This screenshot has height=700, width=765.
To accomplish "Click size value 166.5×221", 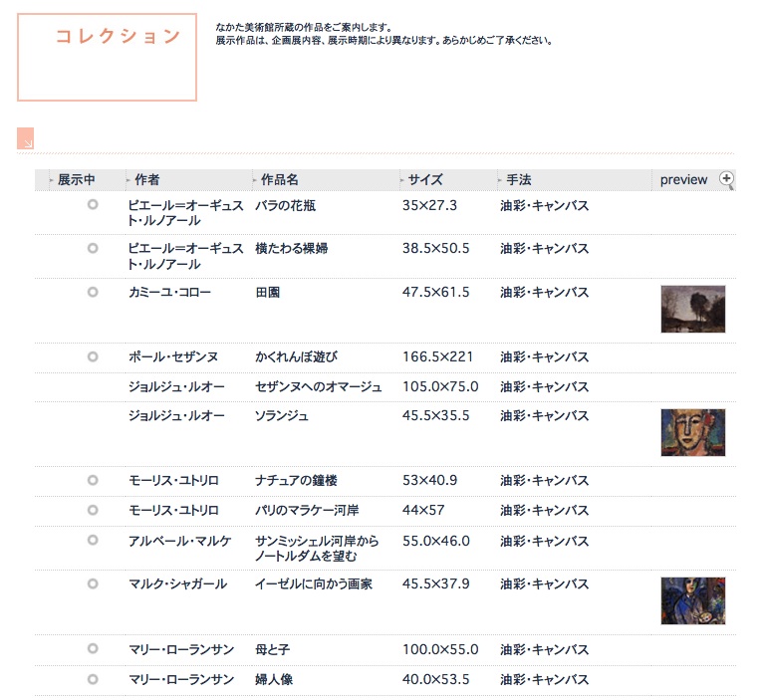I will click(x=437, y=357).
